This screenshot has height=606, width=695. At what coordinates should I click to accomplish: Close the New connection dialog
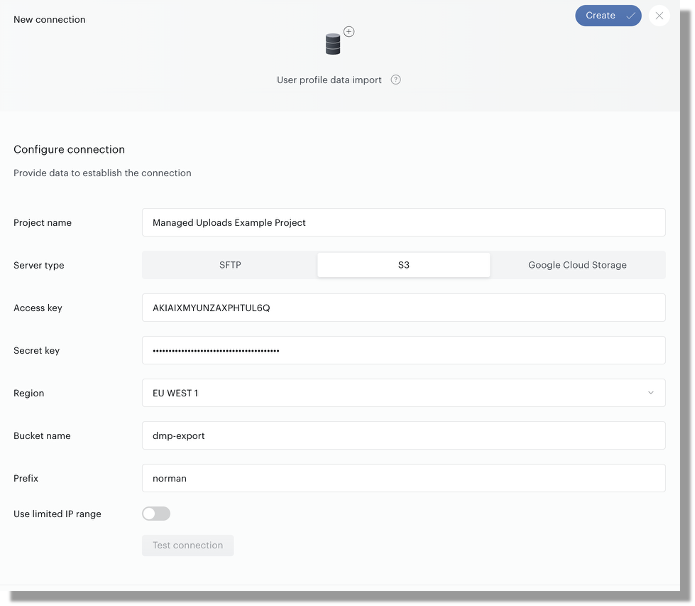659,16
